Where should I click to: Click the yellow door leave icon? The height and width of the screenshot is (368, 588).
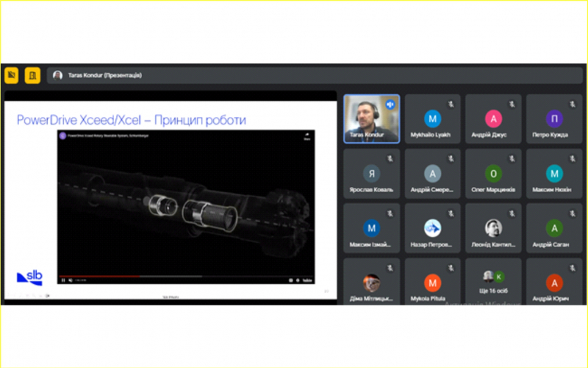tap(32, 75)
